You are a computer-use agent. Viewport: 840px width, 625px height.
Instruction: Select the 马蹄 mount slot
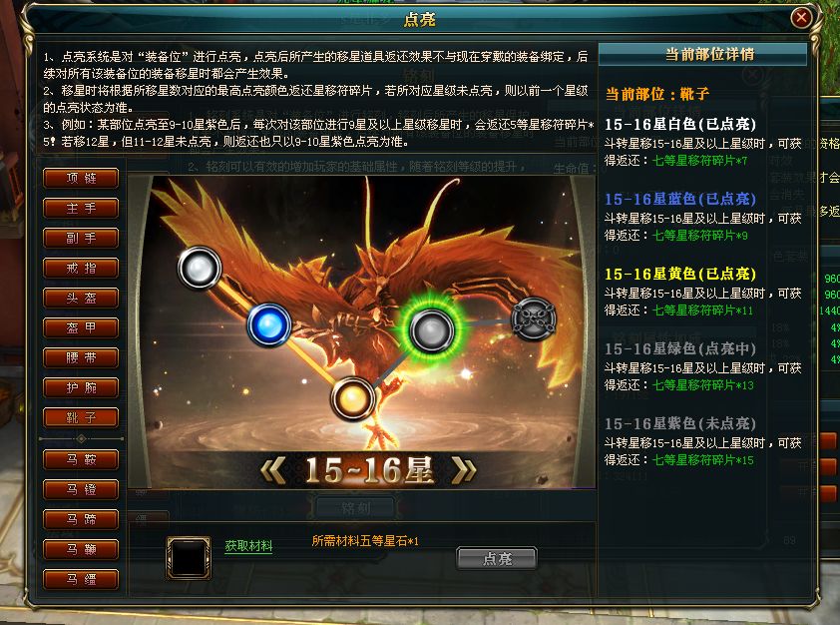[x=81, y=519]
